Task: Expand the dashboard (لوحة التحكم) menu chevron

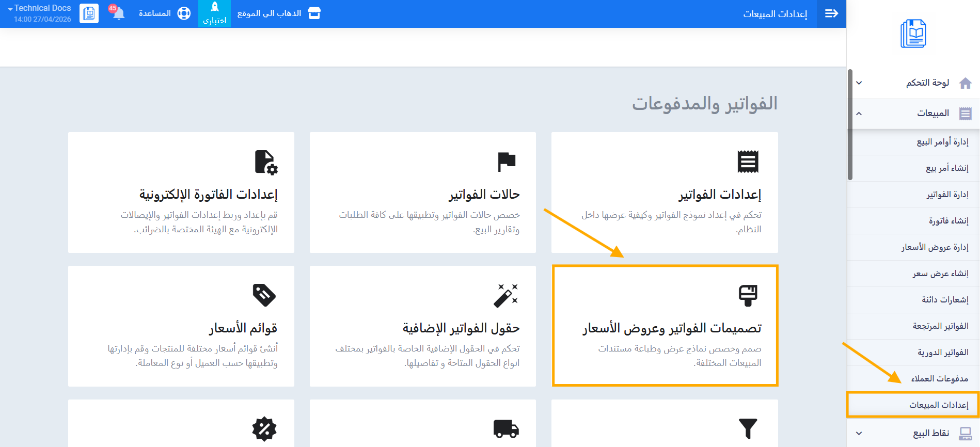Action: (859, 83)
